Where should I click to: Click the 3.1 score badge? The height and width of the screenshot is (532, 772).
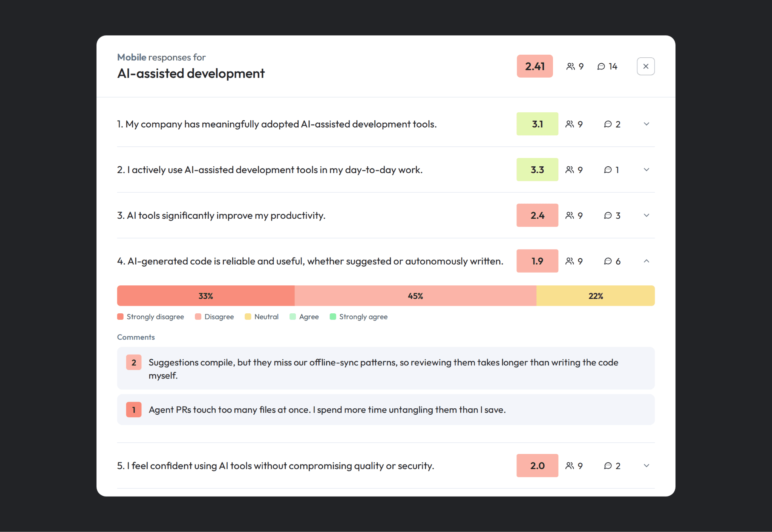point(537,124)
